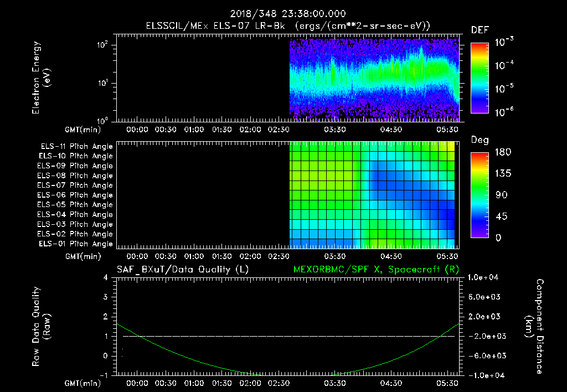Select the ELS-01 Pitch Angle row label
Screen dimensions: 567x392
(x=76, y=244)
